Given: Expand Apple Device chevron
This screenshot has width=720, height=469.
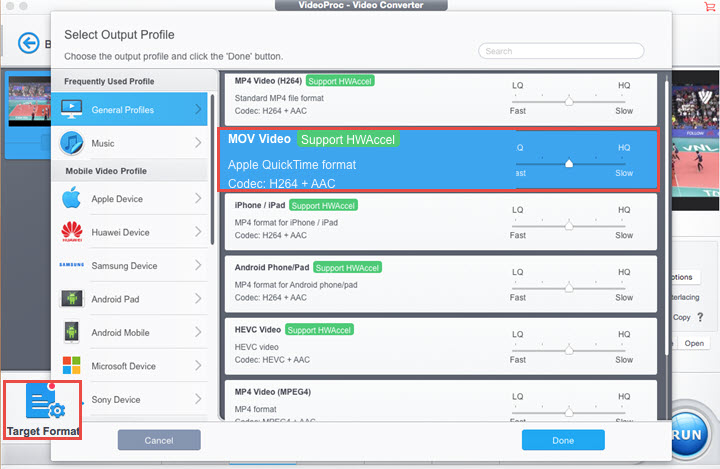Looking at the screenshot, I should [198, 198].
